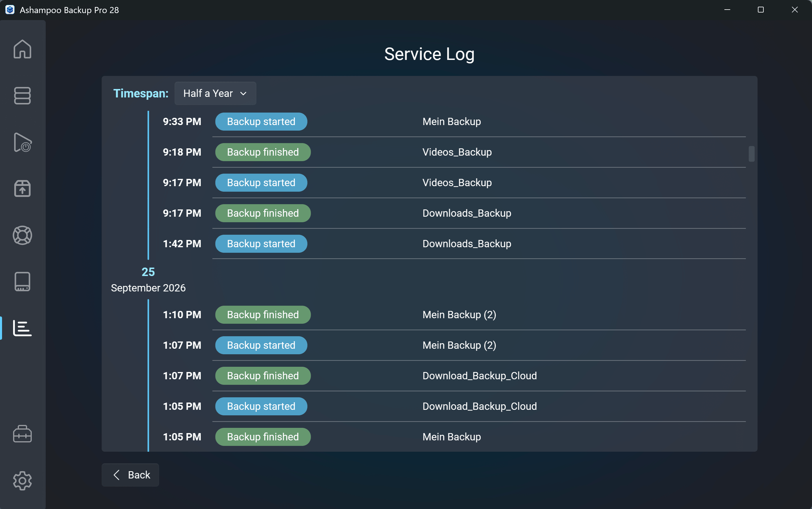Open the Home page from the sidebar
812x509 pixels.
click(x=22, y=49)
